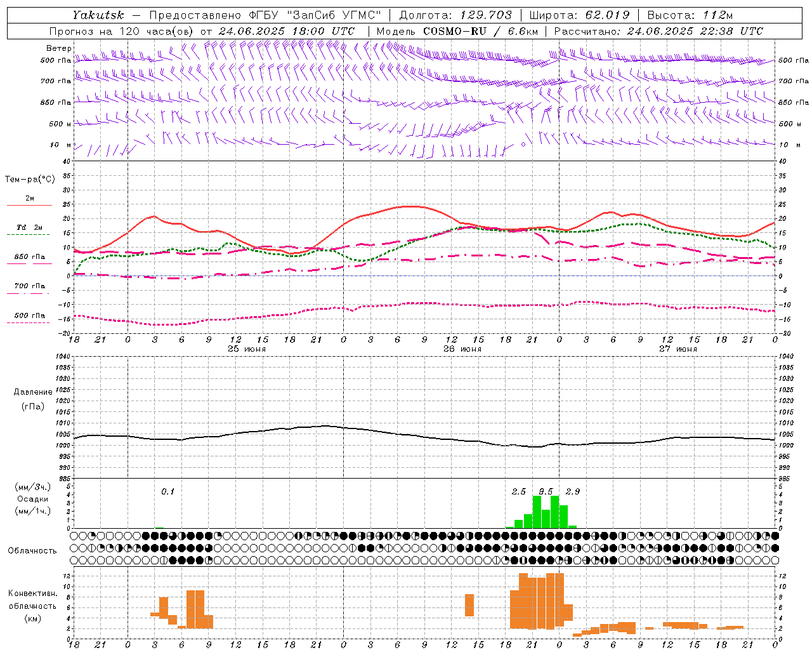Click the 0.1 precipitation amount

[167, 491]
